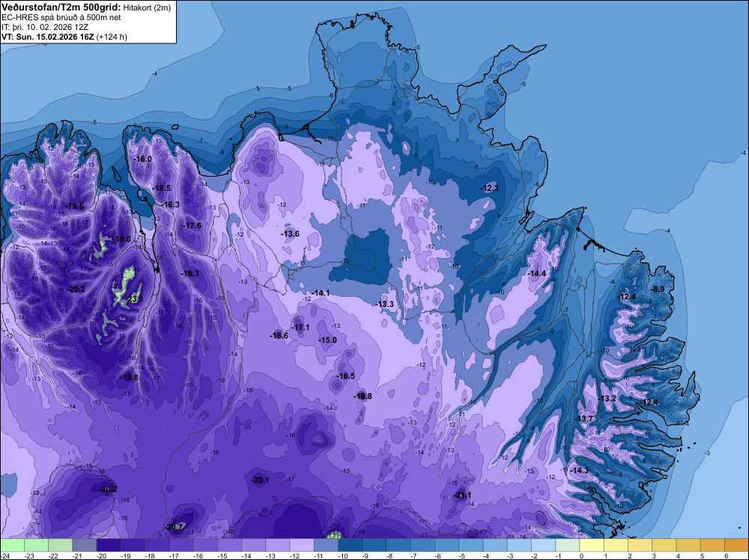This screenshot has height=560, width=749.
Task: Select the legend swatch labeled -1
Action: coord(568,545)
